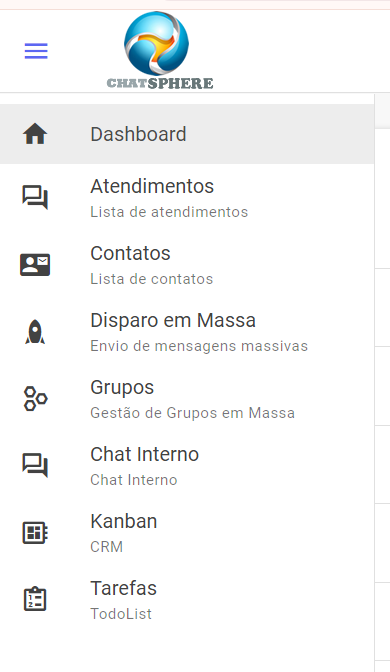
Task: Open Tarefas menu entry
Action: coord(187,600)
